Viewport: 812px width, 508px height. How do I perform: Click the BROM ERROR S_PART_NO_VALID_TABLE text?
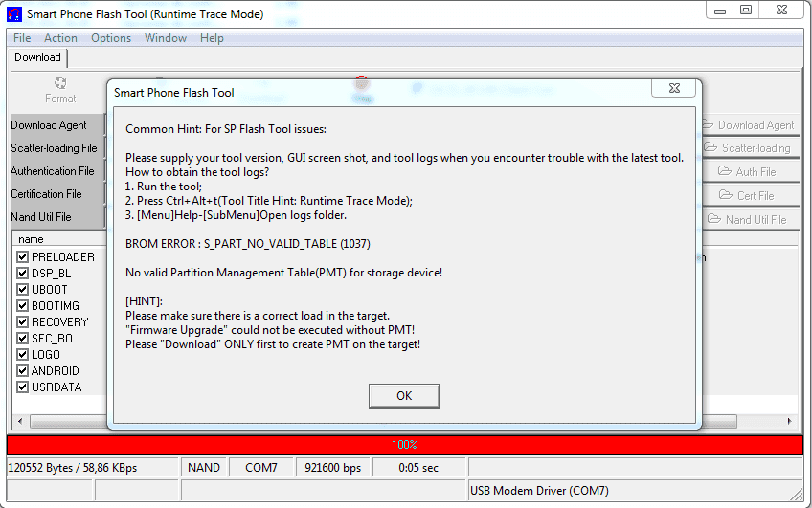248,244
